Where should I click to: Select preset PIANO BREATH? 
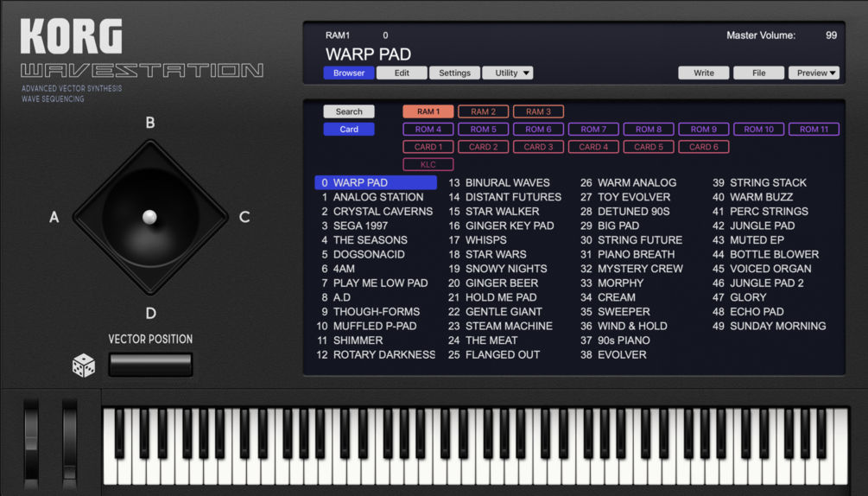[x=636, y=255]
